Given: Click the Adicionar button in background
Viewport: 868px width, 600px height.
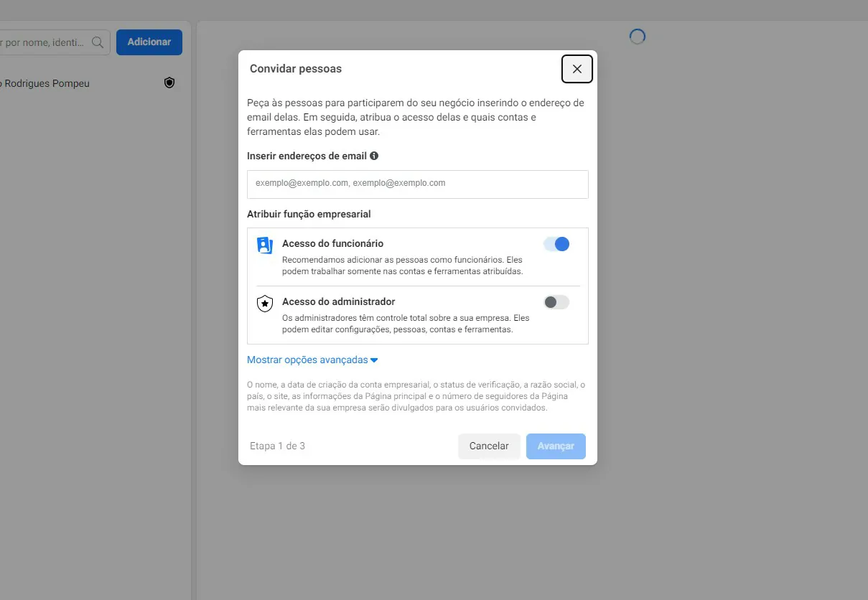Looking at the screenshot, I should (x=149, y=42).
